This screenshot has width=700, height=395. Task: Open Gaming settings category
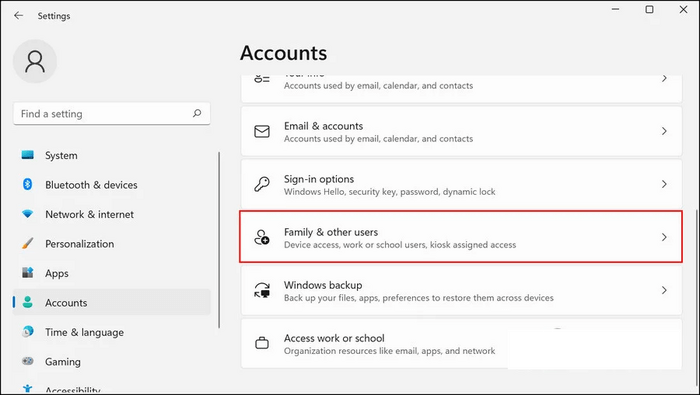(112, 362)
